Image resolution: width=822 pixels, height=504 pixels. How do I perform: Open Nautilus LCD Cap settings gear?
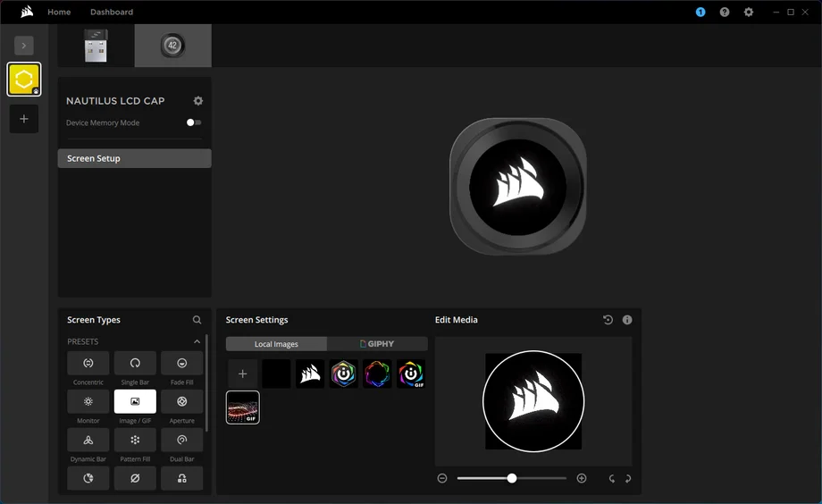(x=198, y=101)
